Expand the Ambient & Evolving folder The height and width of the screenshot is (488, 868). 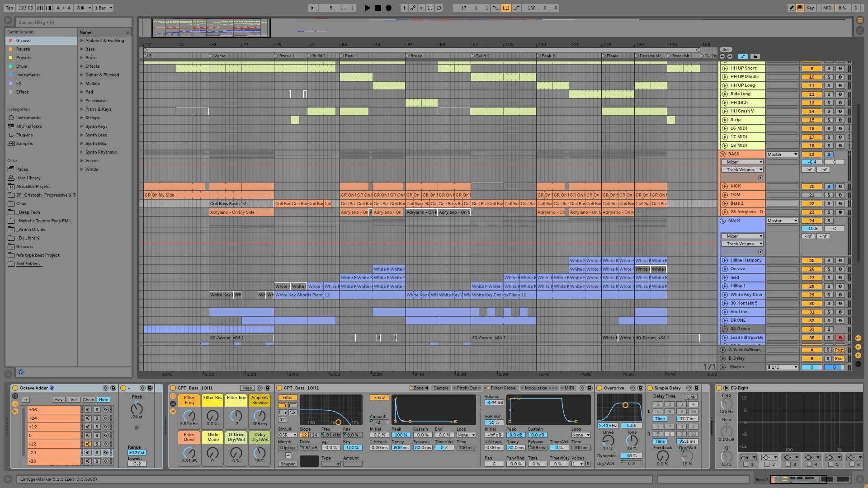click(x=82, y=41)
